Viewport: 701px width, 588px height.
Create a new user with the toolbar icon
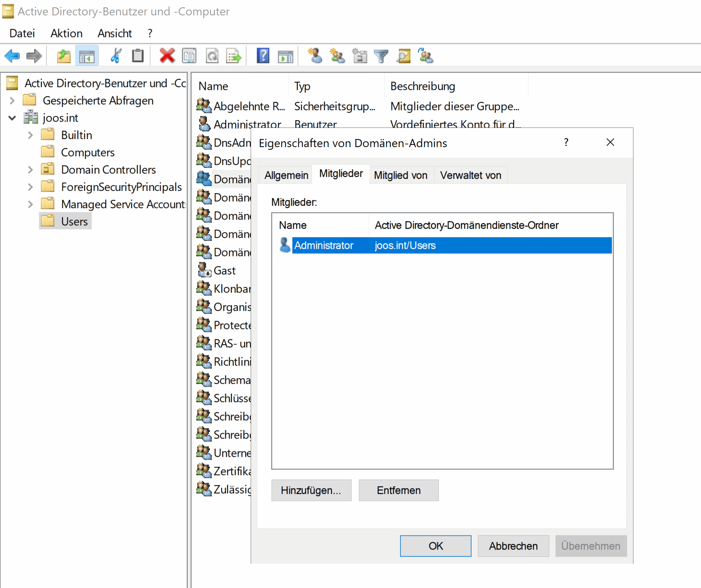pos(315,56)
